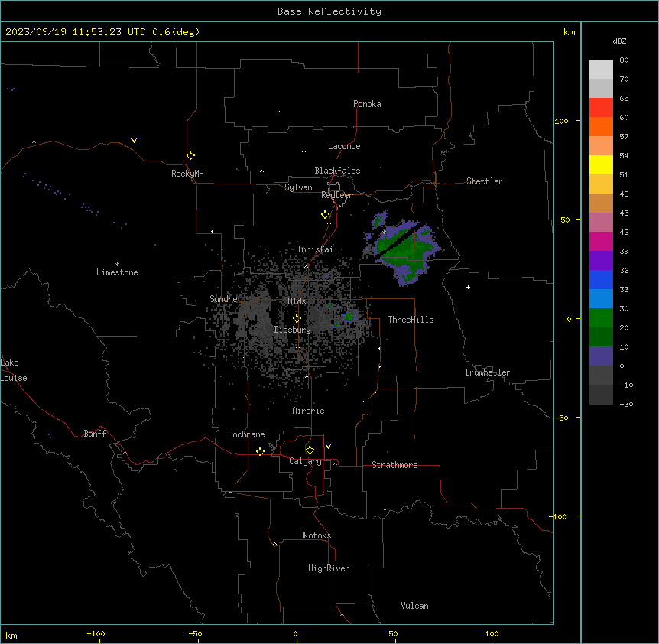Pick the orange 57–60 dBZ legend swatch
659x644 pixels.
(601, 126)
